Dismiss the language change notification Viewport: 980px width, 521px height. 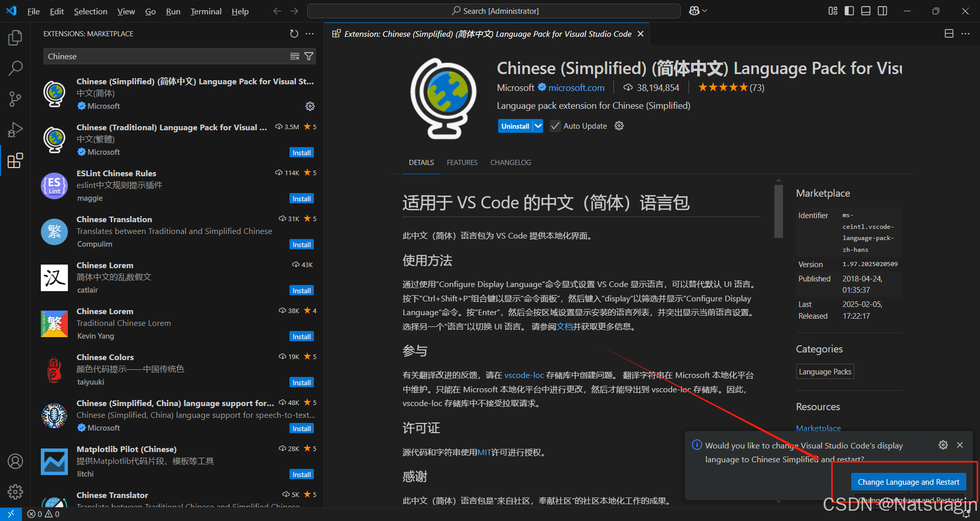pyautogui.click(x=960, y=445)
